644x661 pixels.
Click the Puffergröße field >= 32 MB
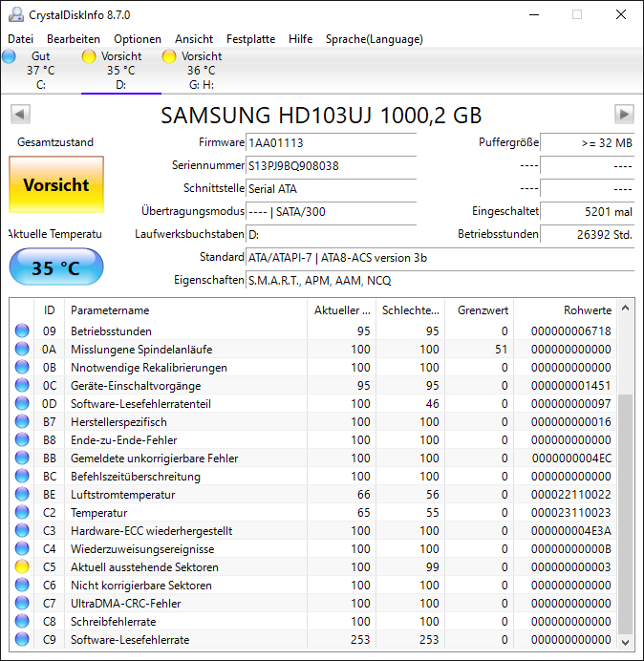[x=587, y=143]
